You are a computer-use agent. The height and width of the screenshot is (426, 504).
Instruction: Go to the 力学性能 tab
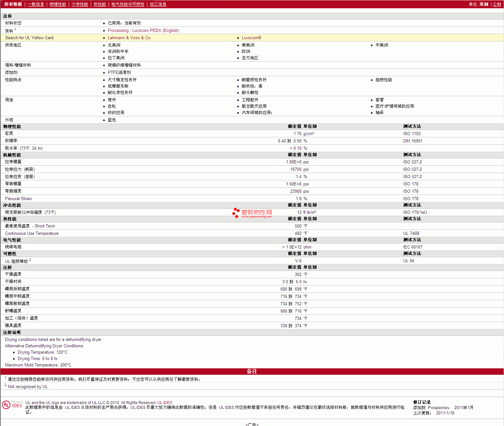coord(80,4)
